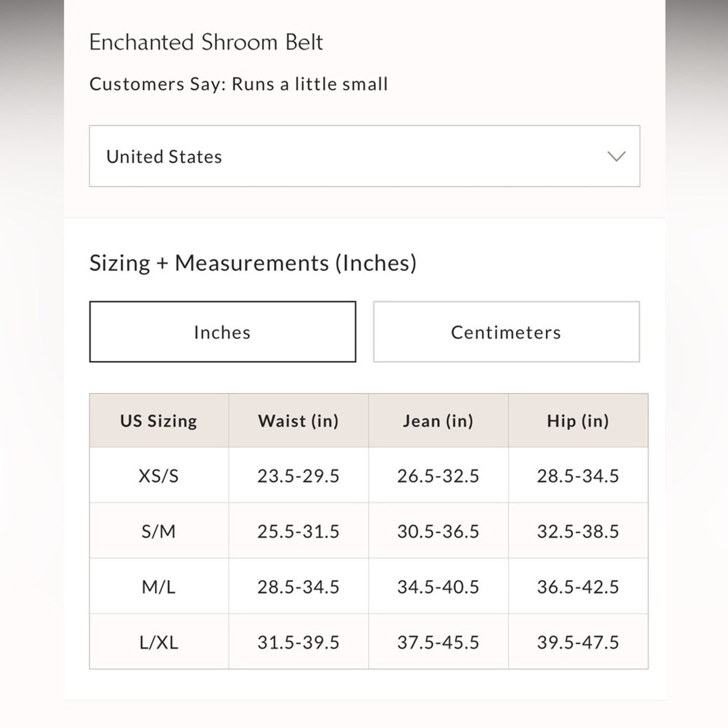
Task: Select the Inches measurement tab
Action: (222, 332)
